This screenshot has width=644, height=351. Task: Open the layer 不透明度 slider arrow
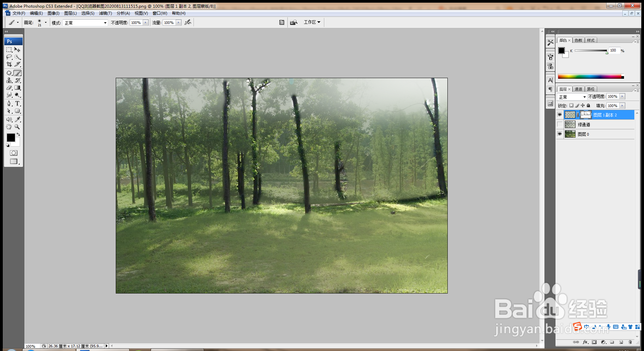point(622,96)
